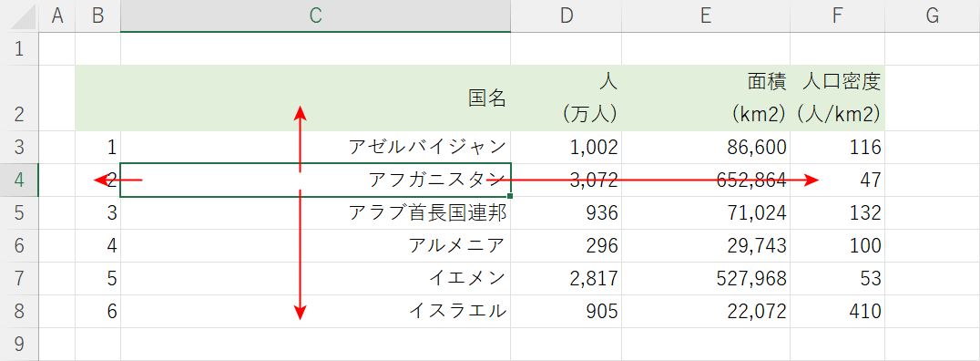Click the index cell 4 in column B
The height and width of the screenshot is (361, 980).
pos(98,246)
